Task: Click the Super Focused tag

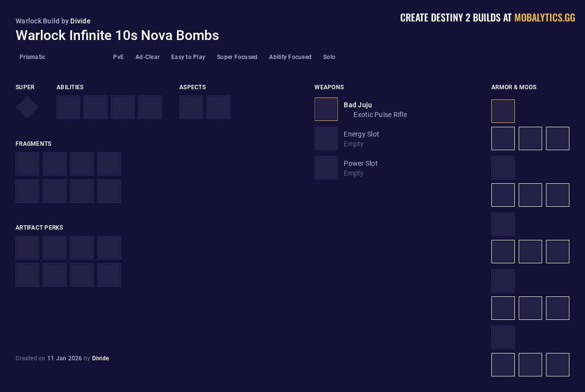Action: [x=237, y=57]
